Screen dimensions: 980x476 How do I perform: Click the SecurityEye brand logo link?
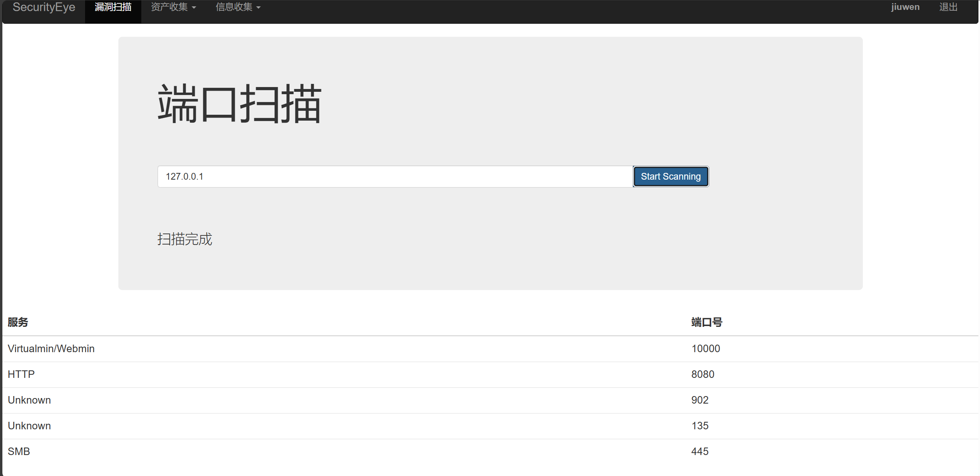44,8
